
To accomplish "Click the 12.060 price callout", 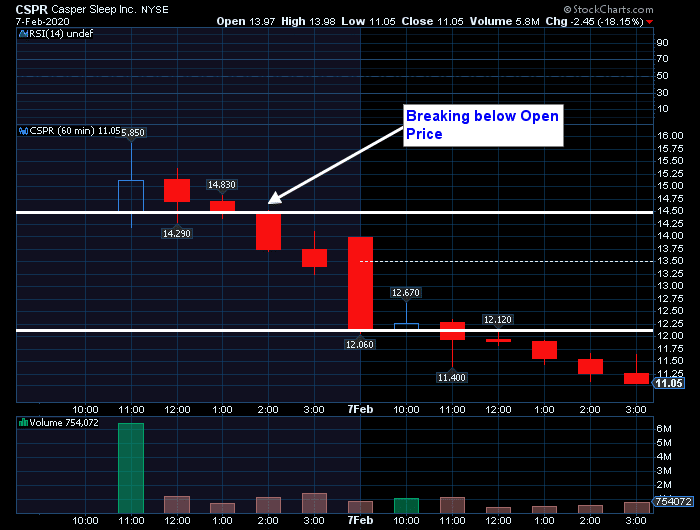I will tap(359, 344).
